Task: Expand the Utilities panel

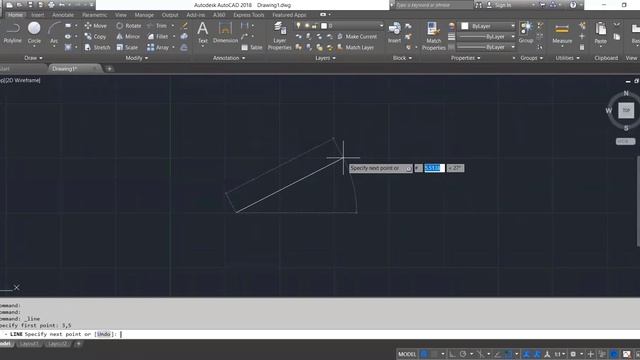Action: coord(567,58)
